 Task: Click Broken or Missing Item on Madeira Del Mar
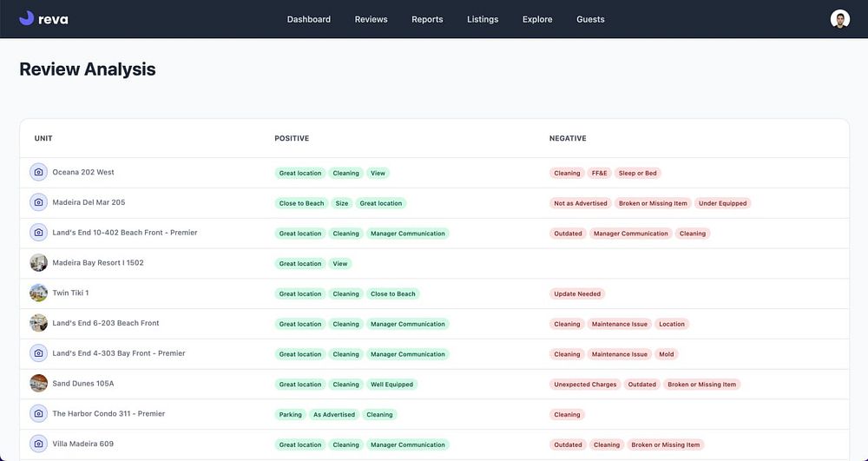pyautogui.click(x=653, y=203)
